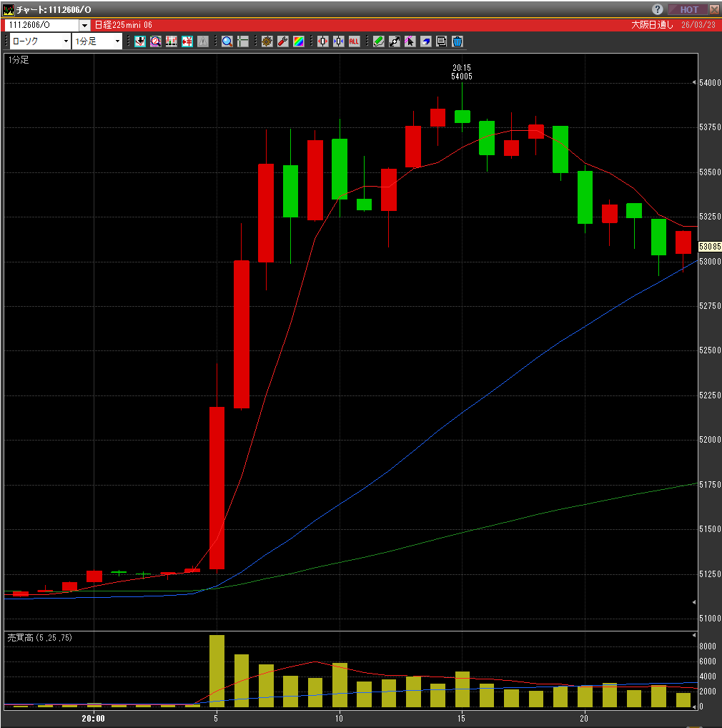Click the crosshair grid lines icon
722x728 pixels.
pos(242,41)
